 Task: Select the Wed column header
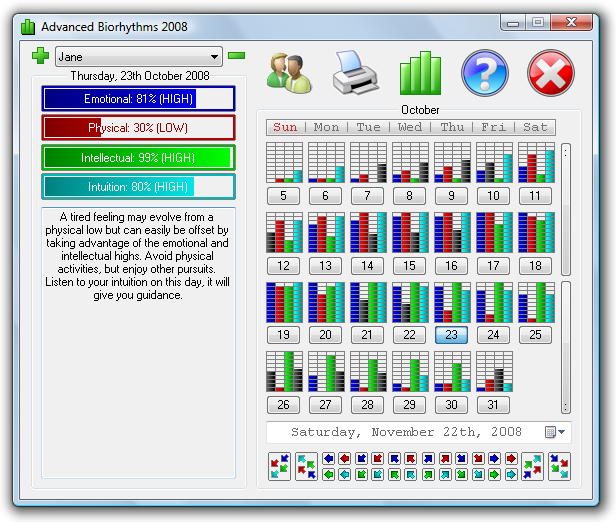tap(410, 127)
